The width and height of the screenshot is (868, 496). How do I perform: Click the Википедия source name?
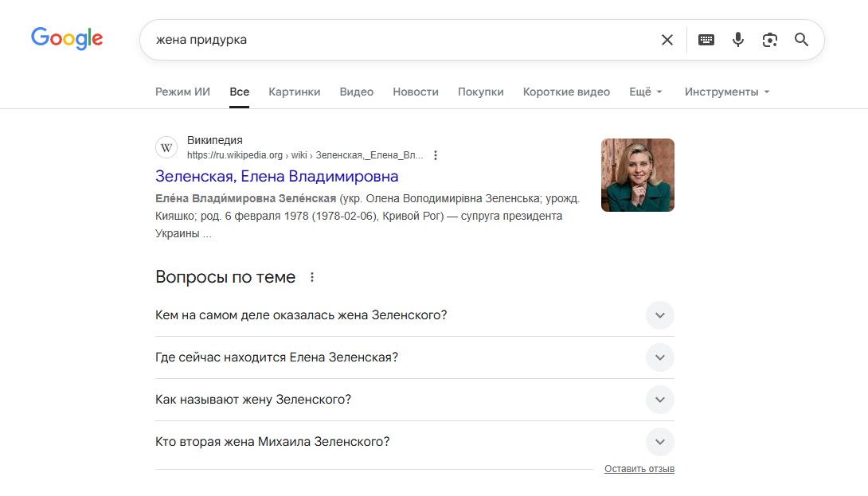(215, 141)
